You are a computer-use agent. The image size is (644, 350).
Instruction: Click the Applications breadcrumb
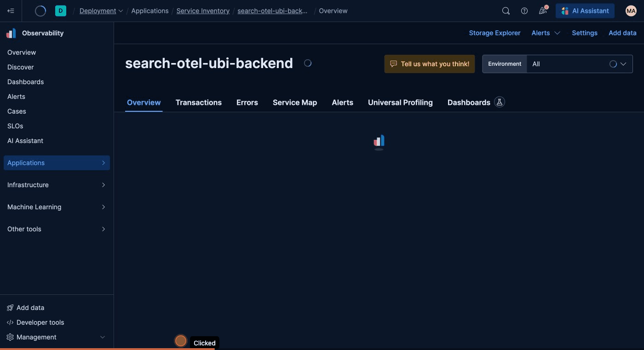tap(150, 11)
